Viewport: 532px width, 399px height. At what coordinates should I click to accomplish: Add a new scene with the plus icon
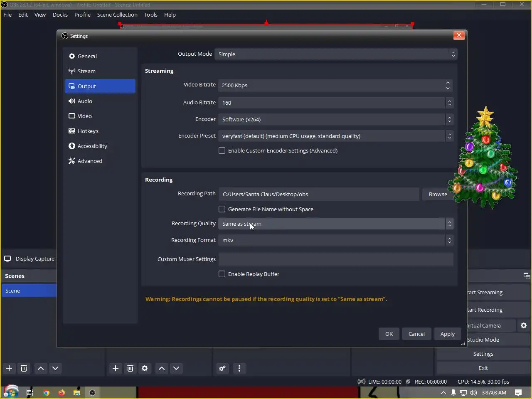[9, 368]
